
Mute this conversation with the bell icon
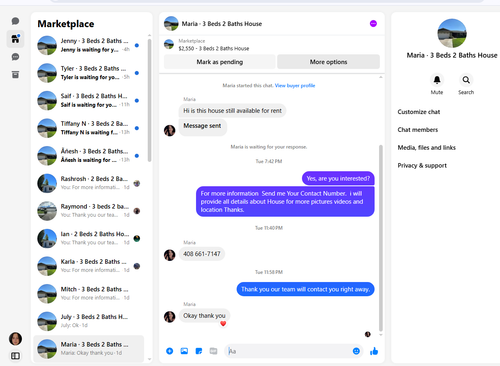437,80
